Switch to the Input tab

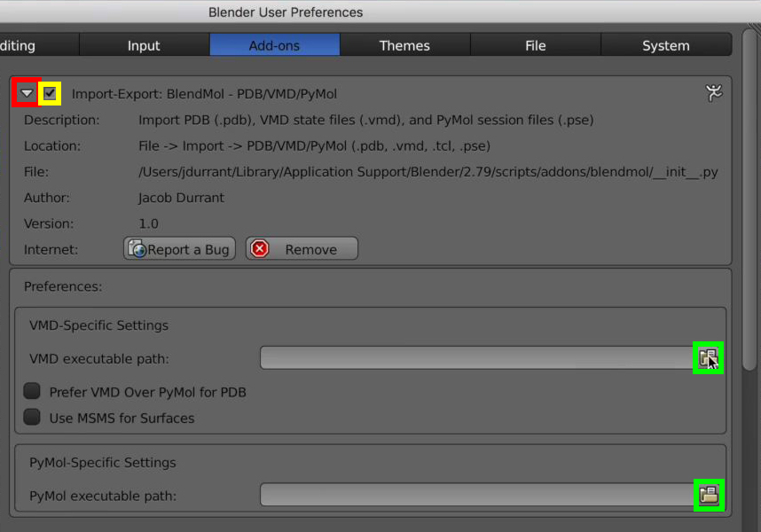144,45
